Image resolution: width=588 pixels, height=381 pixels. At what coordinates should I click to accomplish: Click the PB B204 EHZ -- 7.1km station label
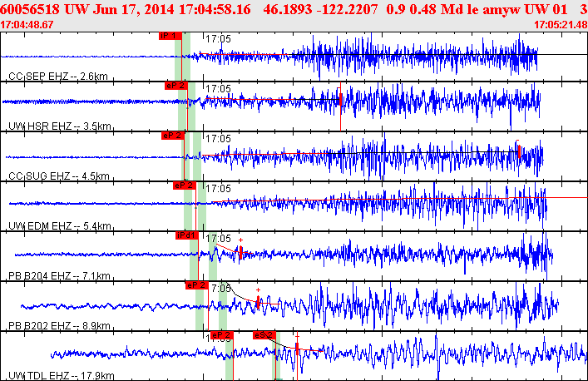point(59,276)
